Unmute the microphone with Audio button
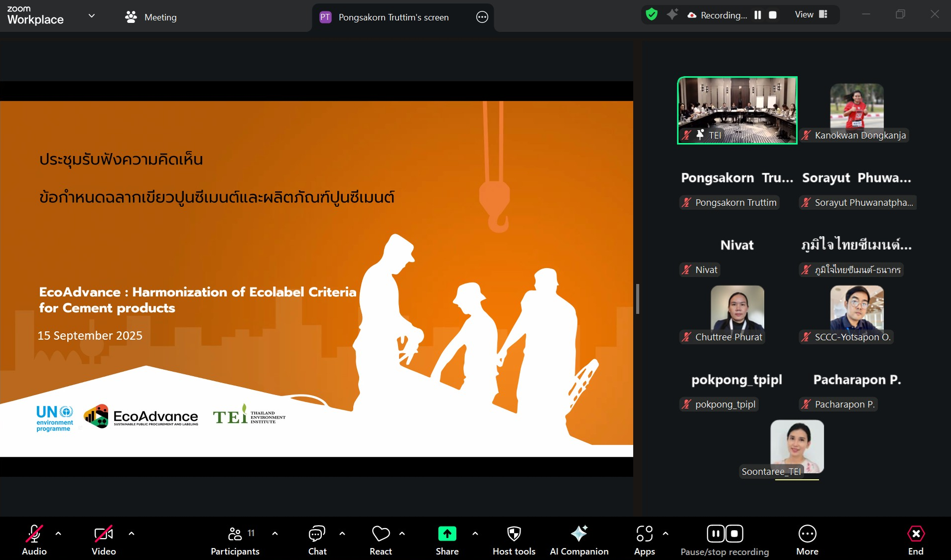The image size is (951, 560). pos(34,539)
